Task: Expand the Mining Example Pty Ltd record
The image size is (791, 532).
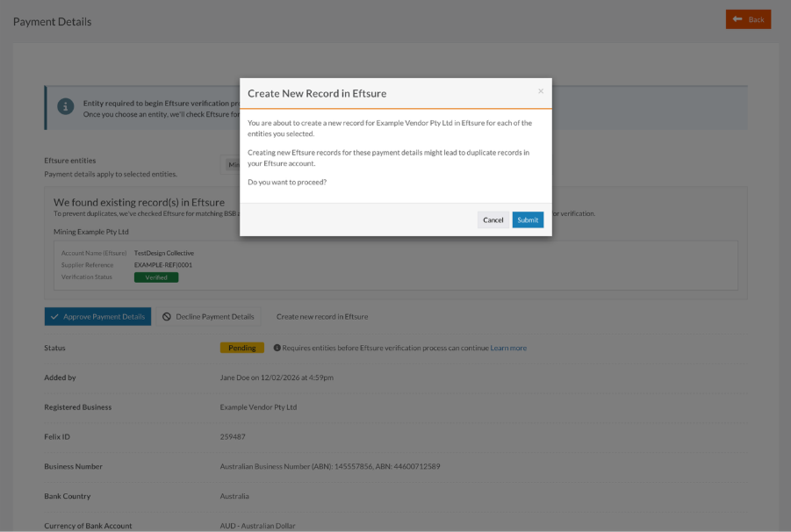Action: [93, 230]
